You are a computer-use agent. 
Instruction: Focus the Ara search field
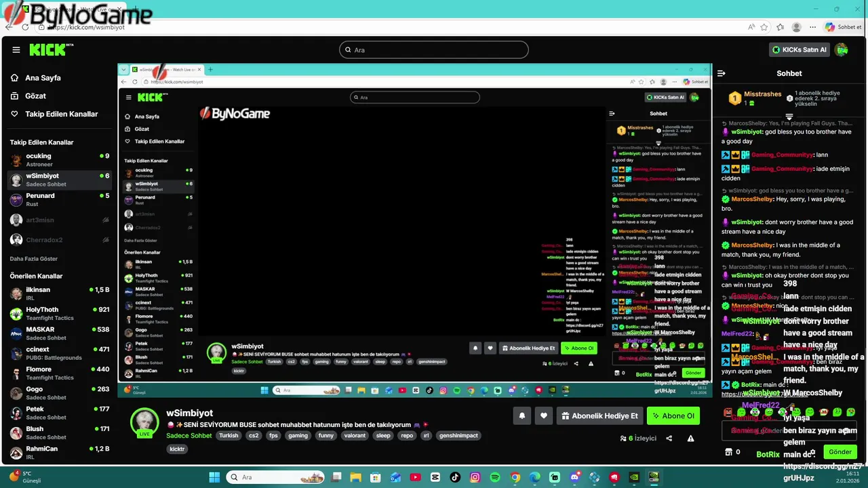(x=434, y=49)
